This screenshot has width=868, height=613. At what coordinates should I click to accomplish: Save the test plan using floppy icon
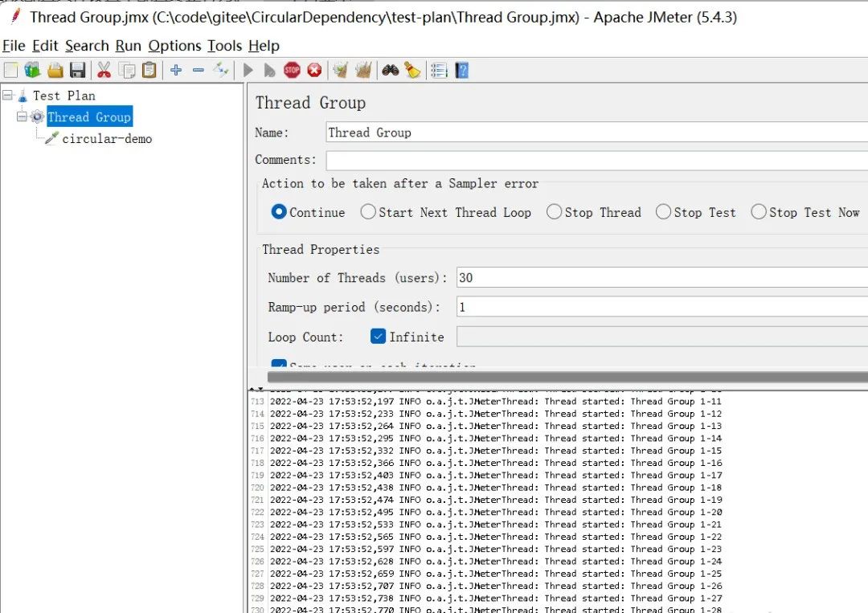(x=77, y=70)
